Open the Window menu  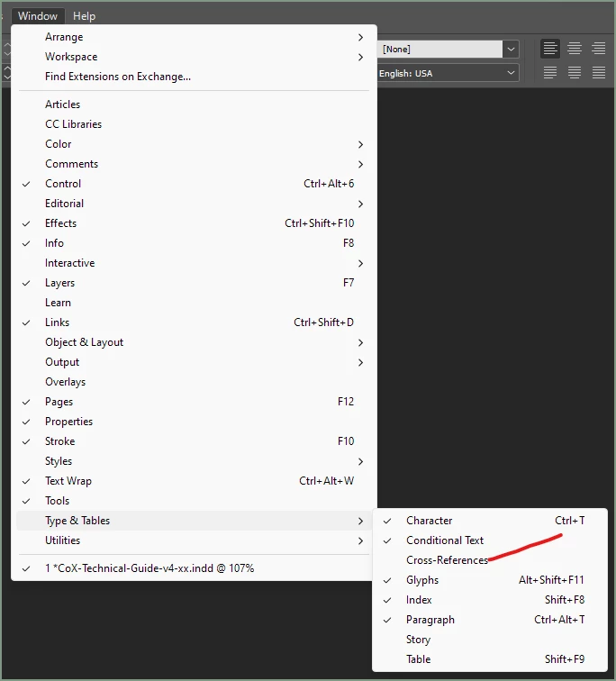[x=38, y=16]
